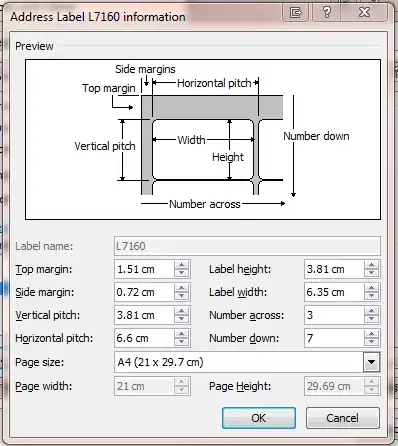Decrease the Side margin value
Viewport: 398px width, 446px height.
point(181,296)
